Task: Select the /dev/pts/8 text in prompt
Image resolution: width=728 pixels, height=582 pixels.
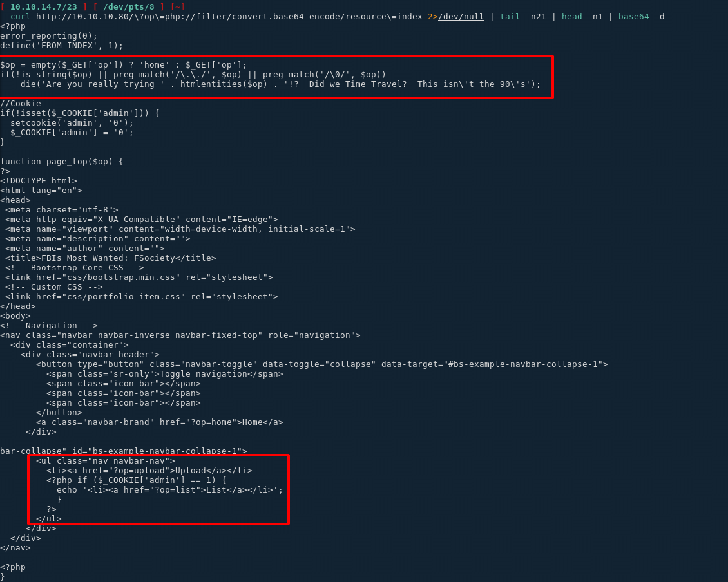Action: 129,7
